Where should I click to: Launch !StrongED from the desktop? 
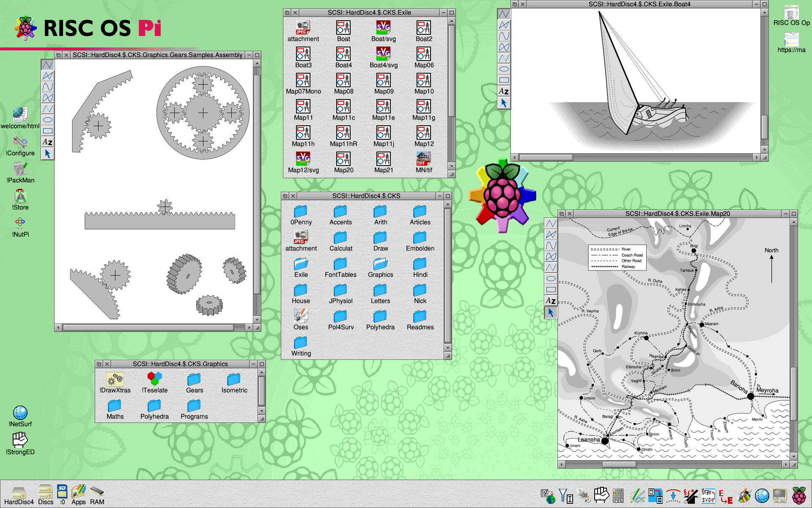coord(20,444)
